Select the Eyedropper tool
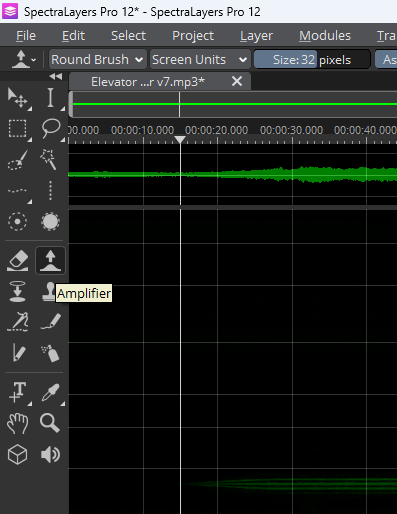This screenshot has width=397, height=514. (x=51, y=392)
